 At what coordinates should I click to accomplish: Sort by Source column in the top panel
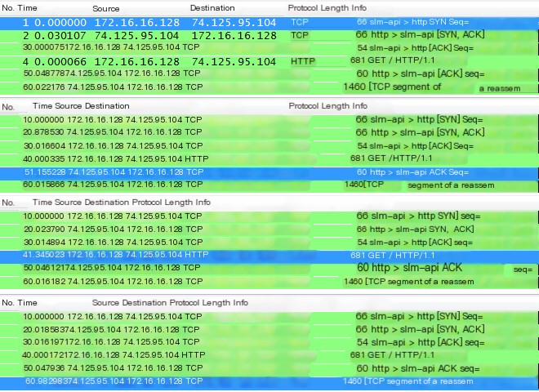coord(106,7)
